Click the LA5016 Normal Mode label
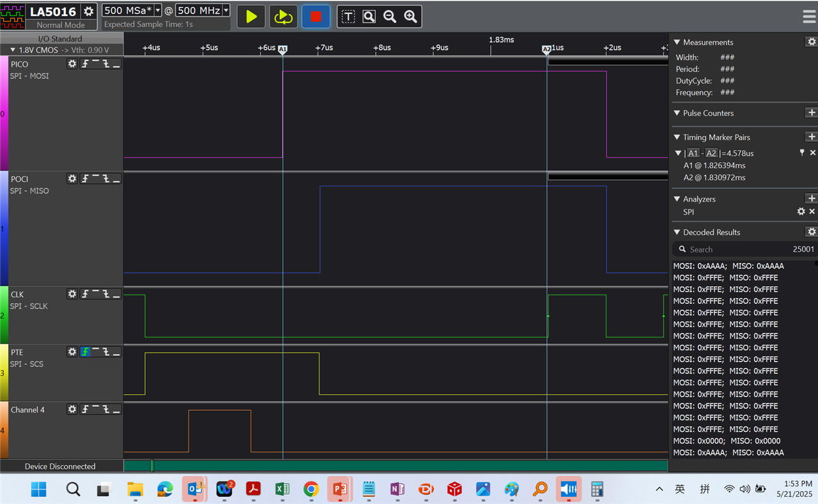 tap(61, 25)
